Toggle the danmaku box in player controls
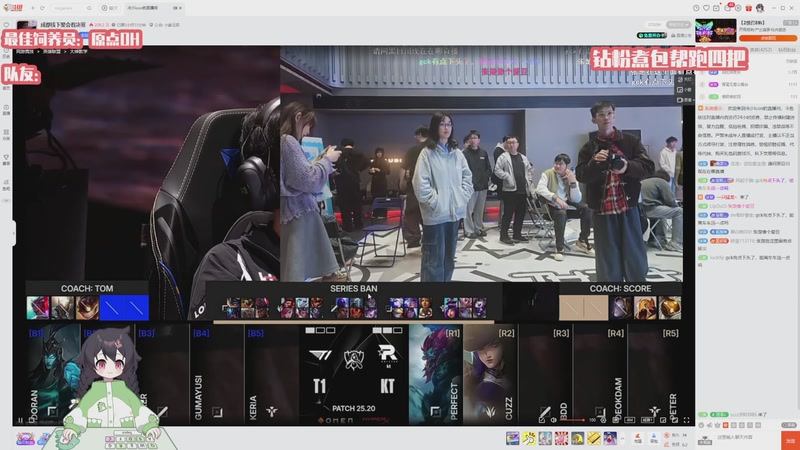800x450 pixels. (x=616, y=420)
